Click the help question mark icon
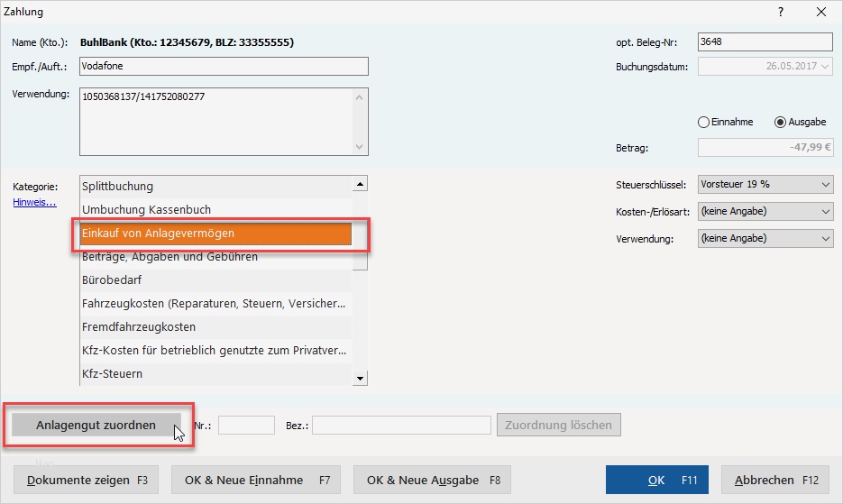The width and height of the screenshot is (843, 504). point(781,13)
